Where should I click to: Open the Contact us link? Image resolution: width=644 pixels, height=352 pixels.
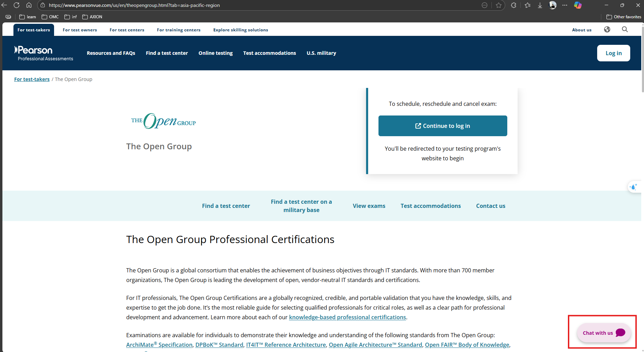point(491,206)
